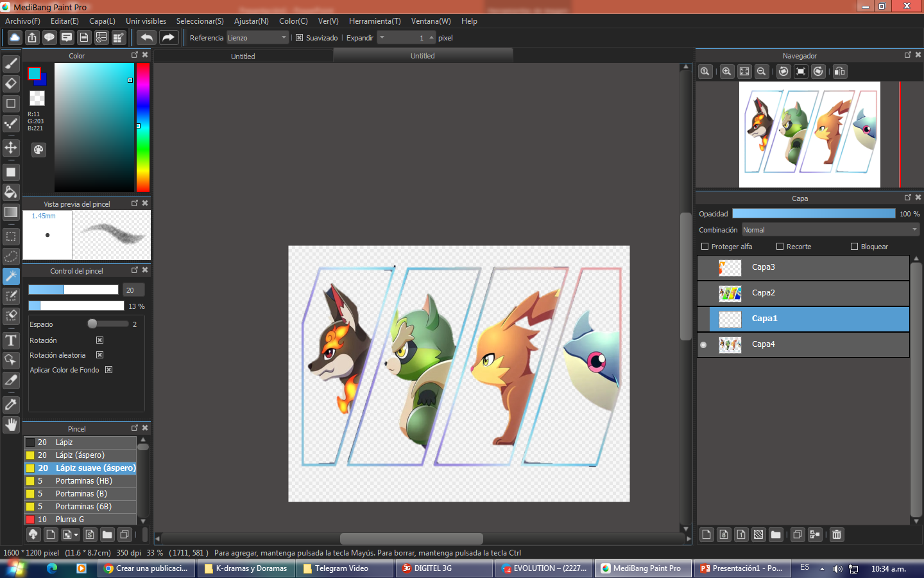The image size is (924, 578).
Task: Click the Undo arrow button
Action: [x=147, y=37]
